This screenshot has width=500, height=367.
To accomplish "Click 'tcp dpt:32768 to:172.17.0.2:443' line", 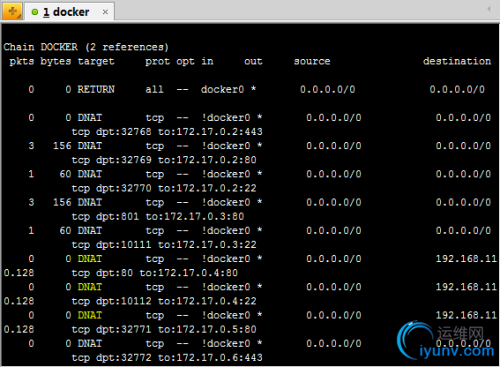I will (167, 132).
